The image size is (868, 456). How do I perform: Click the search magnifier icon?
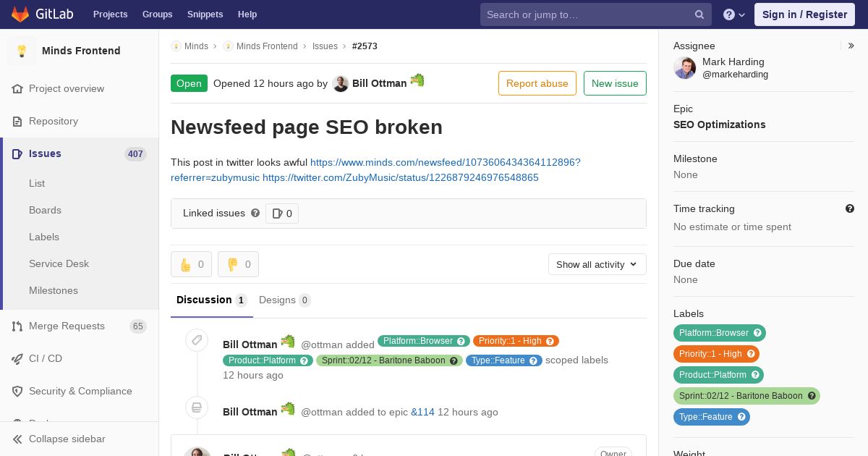pos(699,14)
